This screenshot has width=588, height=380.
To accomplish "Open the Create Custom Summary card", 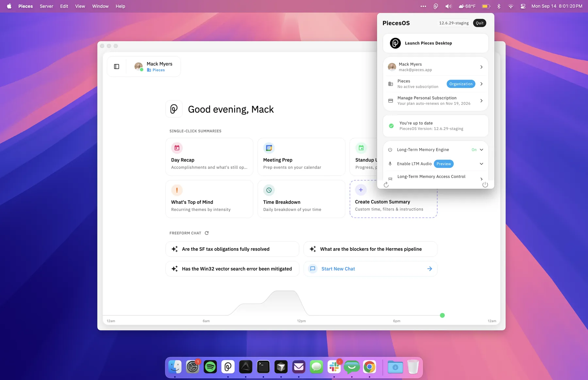I will click(x=393, y=199).
